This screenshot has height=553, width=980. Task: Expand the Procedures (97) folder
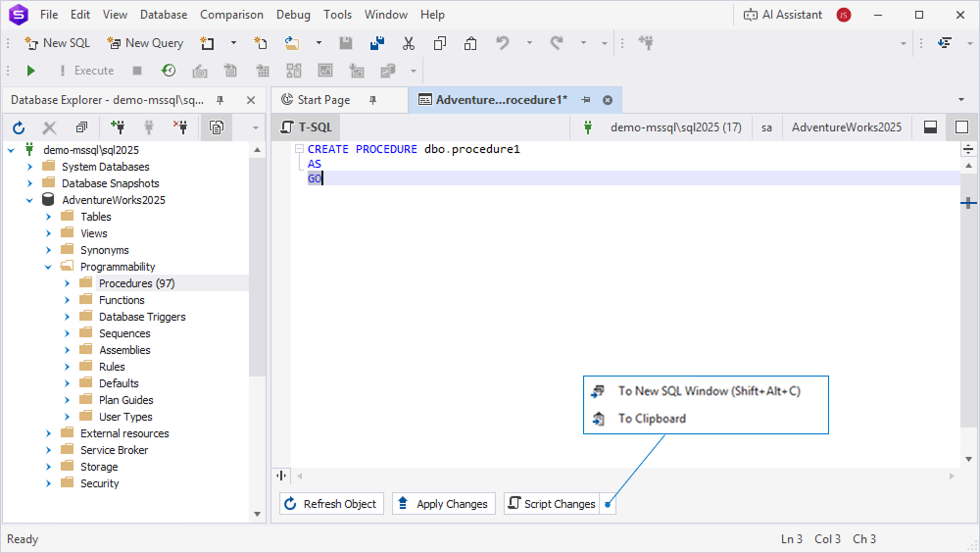(x=68, y=283)
